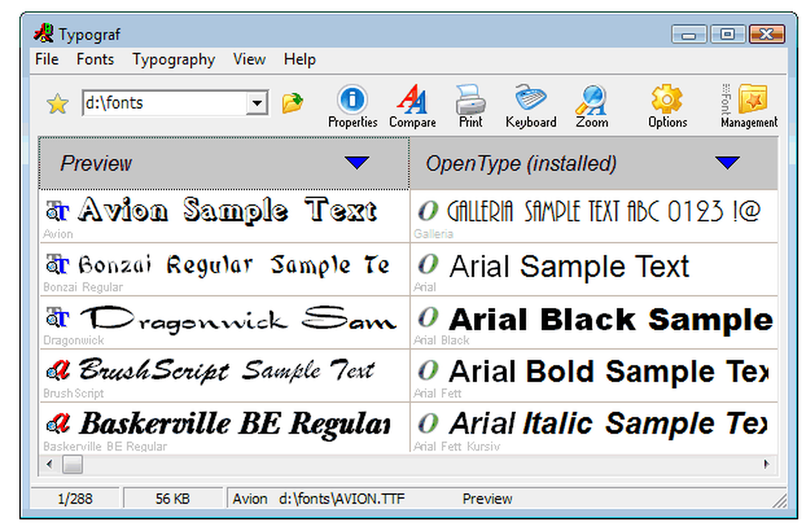Click the scrollbar right arrow
This screenshot has height=532, width=806.
[x=767, y=464]
